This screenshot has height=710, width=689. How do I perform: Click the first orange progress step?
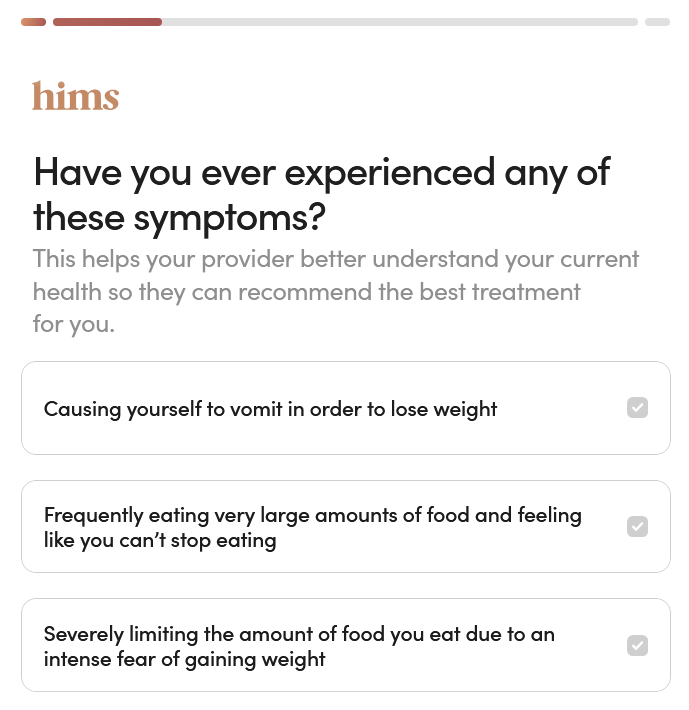33,22
